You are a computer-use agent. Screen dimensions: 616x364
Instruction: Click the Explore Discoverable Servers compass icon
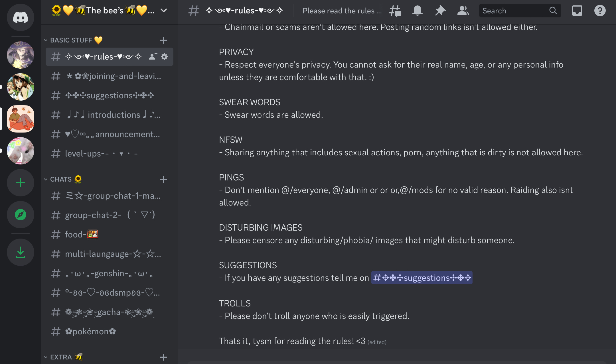(x=20, y=215)
